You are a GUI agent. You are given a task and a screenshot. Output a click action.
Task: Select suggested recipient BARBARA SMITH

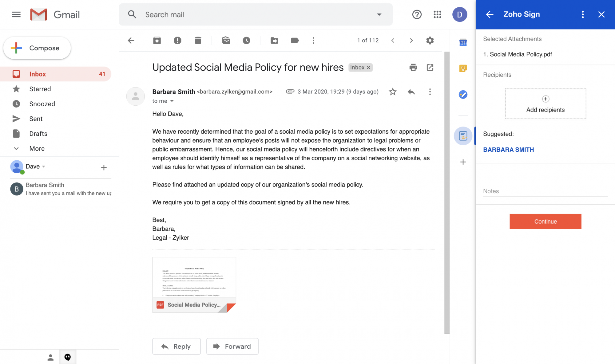[x=508, y=150]
